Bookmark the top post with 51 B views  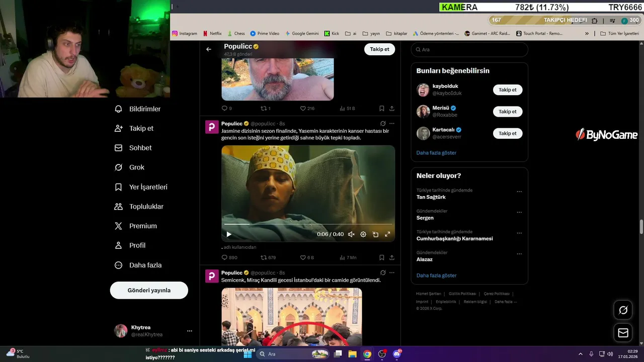tap(382, 108)
